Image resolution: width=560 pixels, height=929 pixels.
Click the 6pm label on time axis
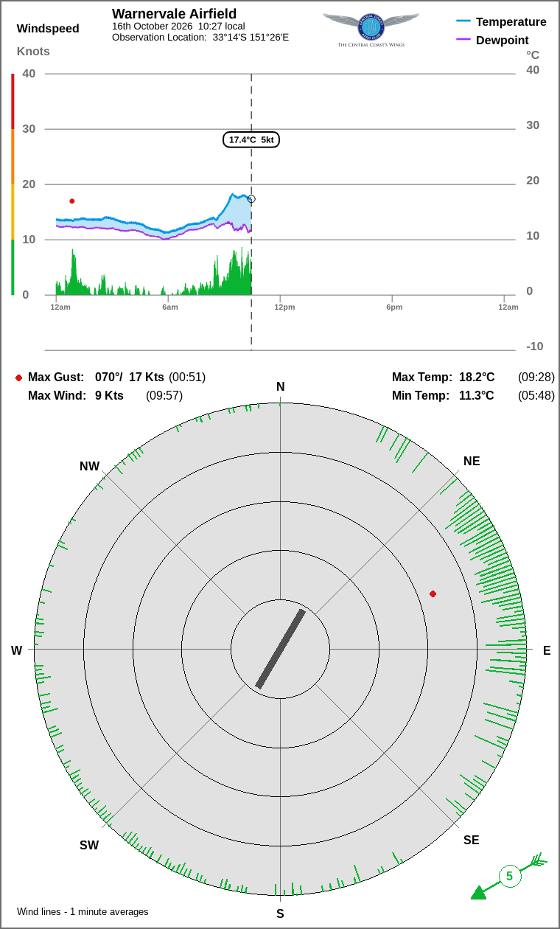click(x=394, y=307)
